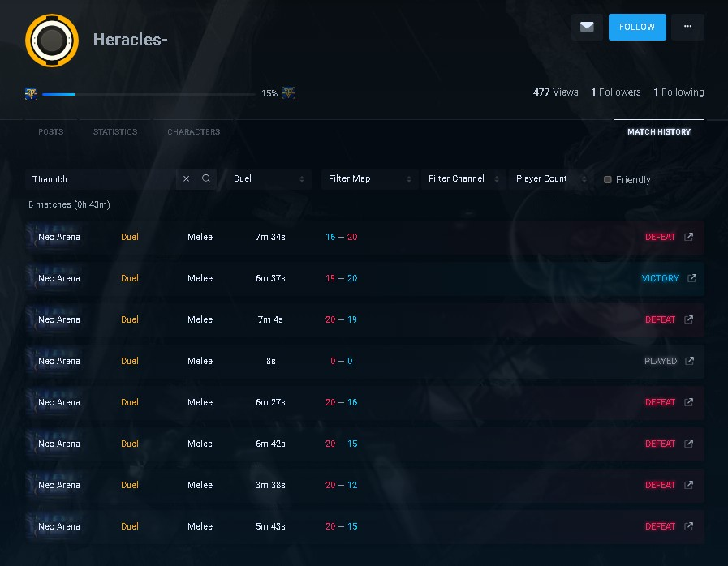Enable the Friendly checkbox
The height and width of the screenshot is (566, 728).
click(x=607, y=180)
